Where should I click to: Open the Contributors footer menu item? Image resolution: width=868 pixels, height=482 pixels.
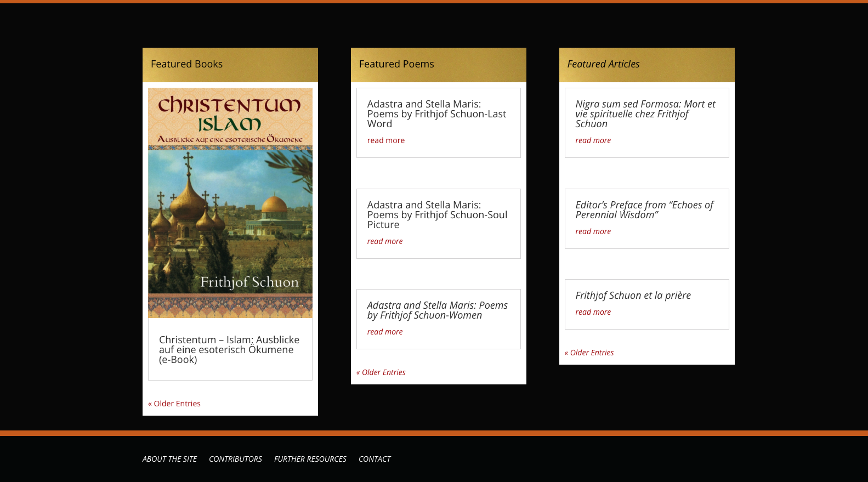(x=235, y=459)
